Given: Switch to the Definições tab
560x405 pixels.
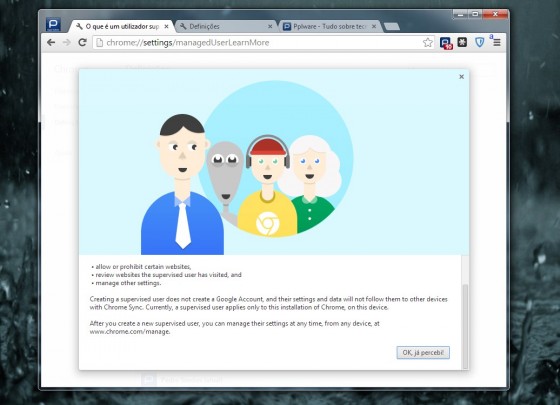Looking at the screenshot, I should (225, 26).
